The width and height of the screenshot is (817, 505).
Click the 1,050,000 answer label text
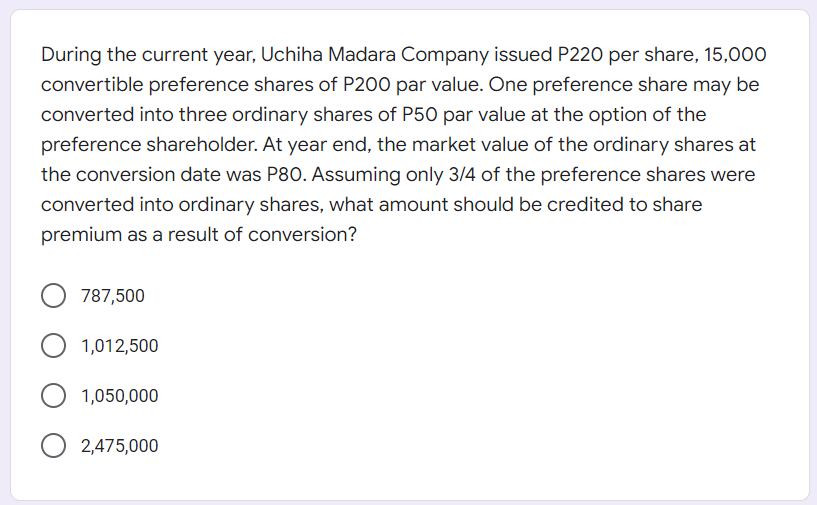coord(119,396)
